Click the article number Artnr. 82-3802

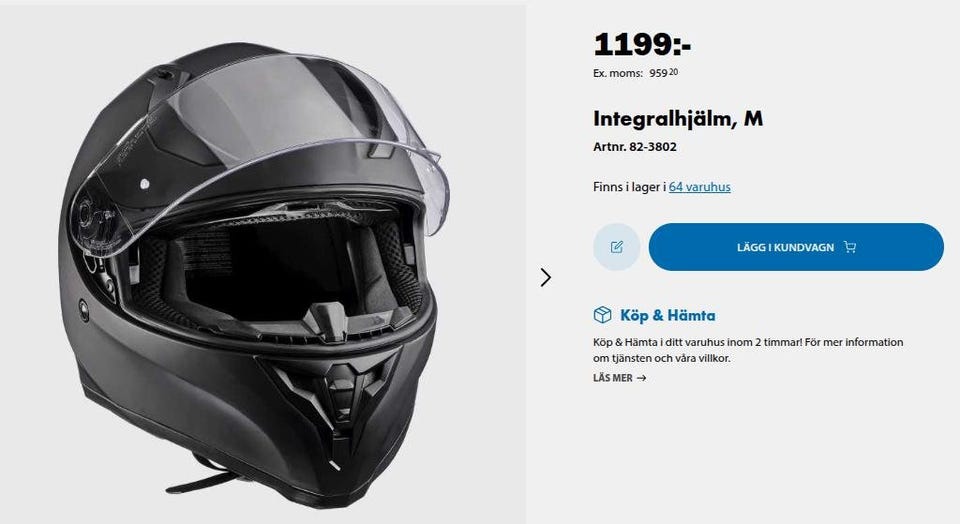(635, 147)
